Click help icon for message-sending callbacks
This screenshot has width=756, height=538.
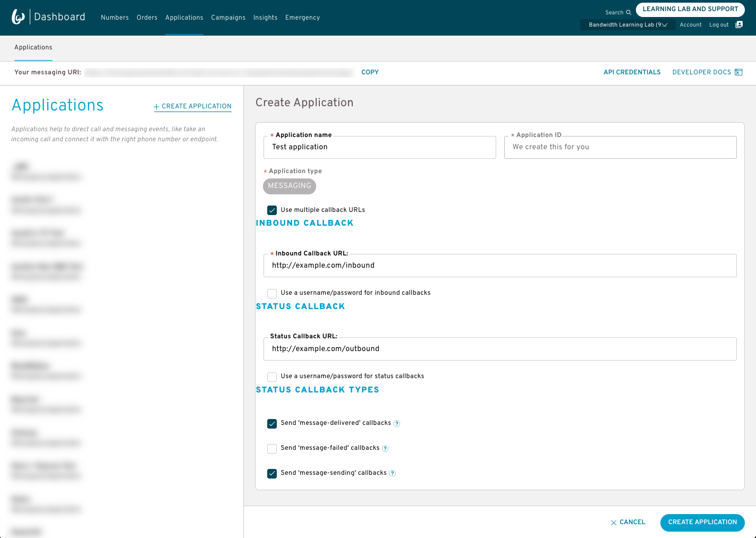[392, 473]
